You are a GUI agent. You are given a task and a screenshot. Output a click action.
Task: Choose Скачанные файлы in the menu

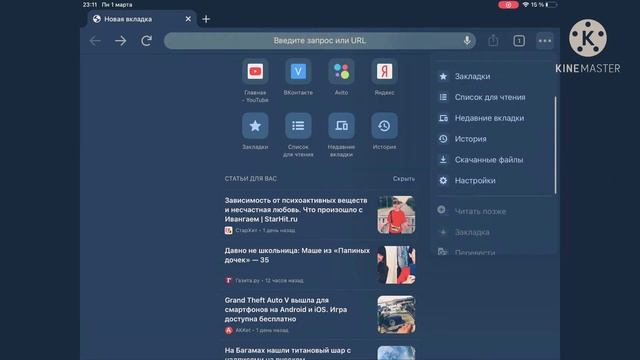(x=494, y=160)
